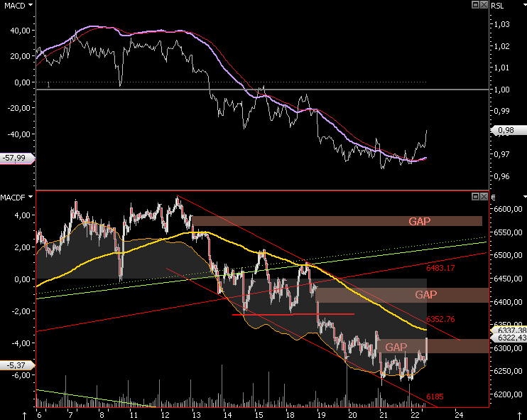Maximize the upper MACD indicator panel
This screenshot has width=527, height=420.
click(x=475, y=5)
